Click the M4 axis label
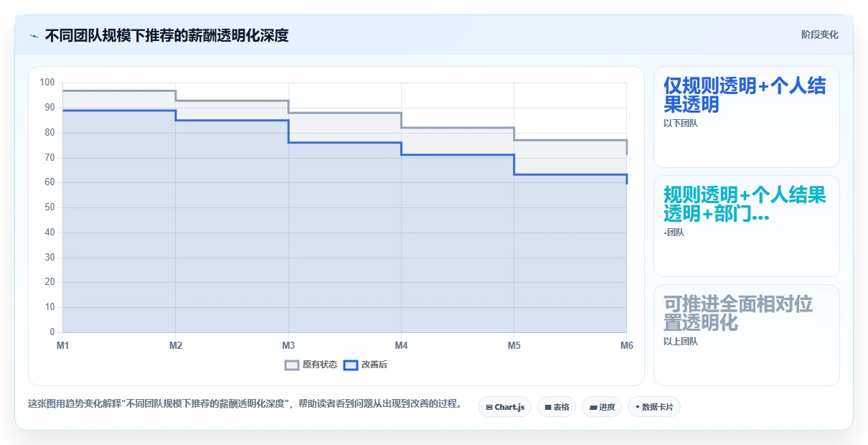The height and width of the screenshot is (445, 868). pyautogui.click(x=401, y=345)
